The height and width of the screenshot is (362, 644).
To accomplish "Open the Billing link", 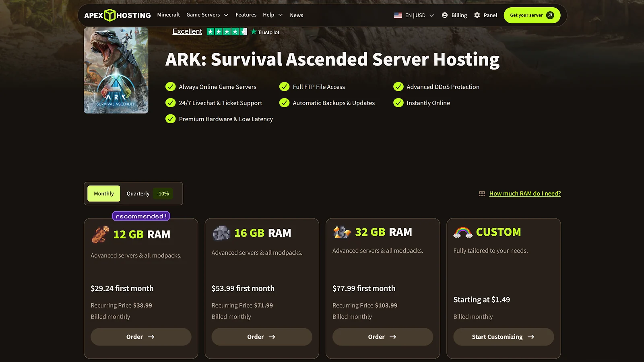I will [x=454, y=15].
